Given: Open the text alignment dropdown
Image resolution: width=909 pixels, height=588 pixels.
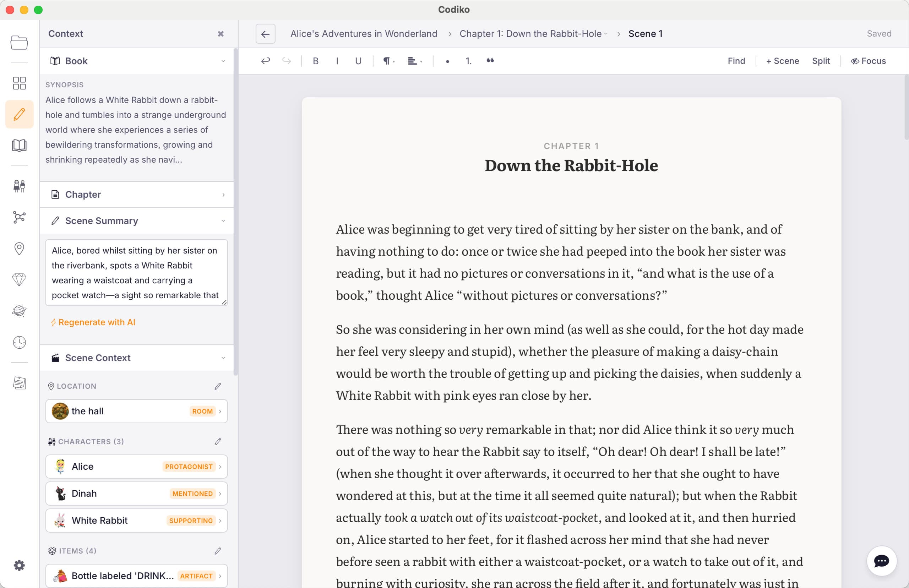Looking at the screenshot, I should (x=415, y=61).
